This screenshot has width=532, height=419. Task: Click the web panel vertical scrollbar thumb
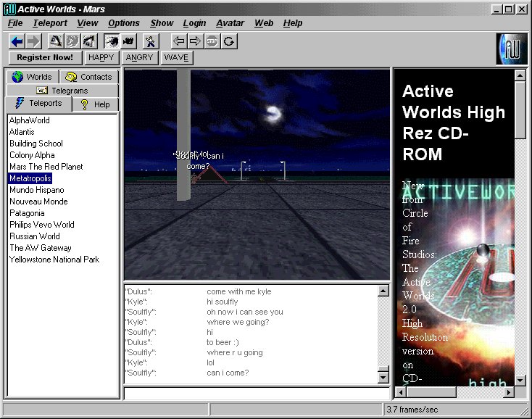[x=520, y=109]
